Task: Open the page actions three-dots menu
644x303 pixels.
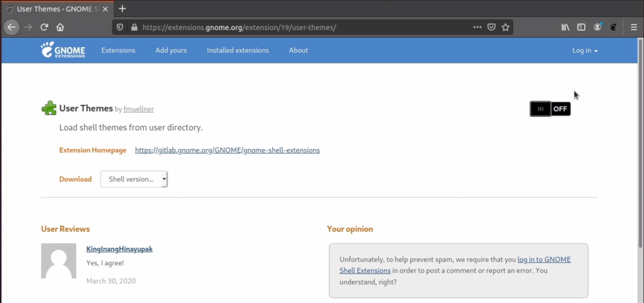Action: pos(477,28)
